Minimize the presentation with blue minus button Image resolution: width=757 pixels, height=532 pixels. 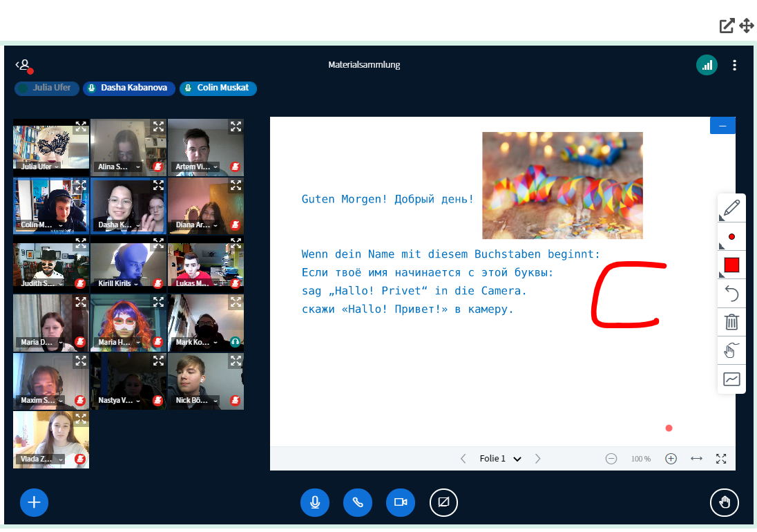coord(722,126)
